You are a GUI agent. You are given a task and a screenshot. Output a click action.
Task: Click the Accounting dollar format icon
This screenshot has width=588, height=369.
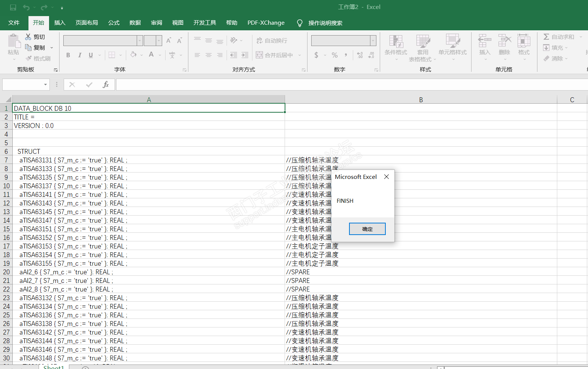(x=316, y=55)
